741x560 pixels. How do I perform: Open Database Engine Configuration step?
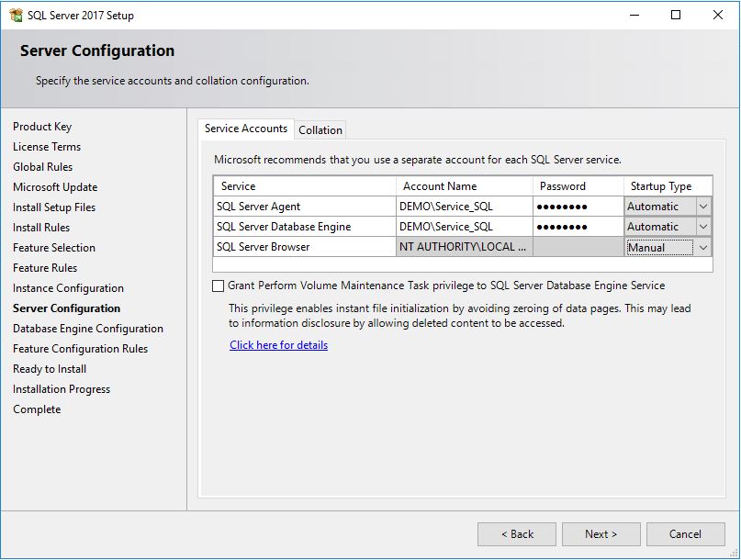pos(86,328)
